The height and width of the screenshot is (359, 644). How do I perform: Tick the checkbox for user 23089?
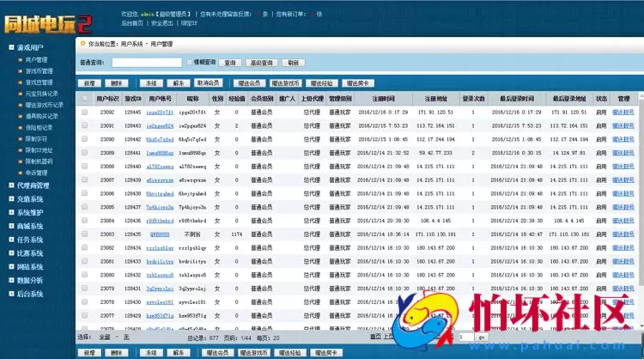click(x=85, y=153)
